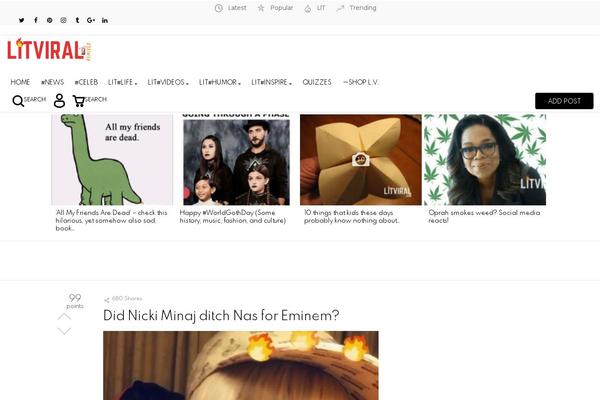Click the LitViral site logo
The width and height of the screenshot is (600, 400).
click(x=49, y=50)
